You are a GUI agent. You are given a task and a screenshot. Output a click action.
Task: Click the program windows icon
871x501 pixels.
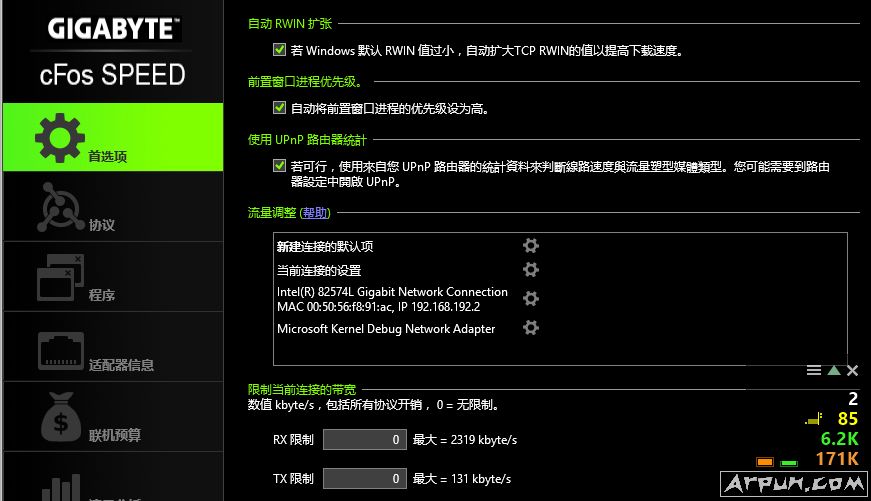click(x=60, y=277)
